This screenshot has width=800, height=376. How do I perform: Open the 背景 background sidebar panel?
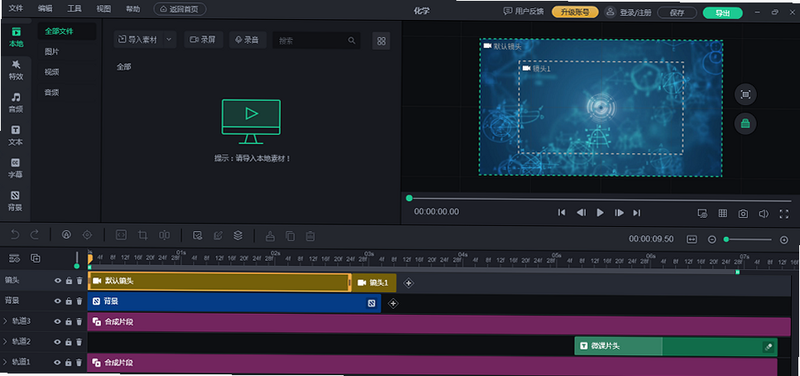click(16, 201)
